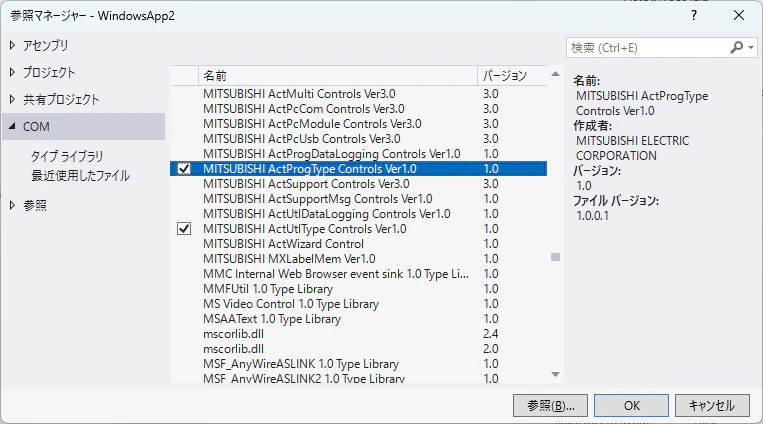
Task: Open the help question mark button
Action: 694,16
